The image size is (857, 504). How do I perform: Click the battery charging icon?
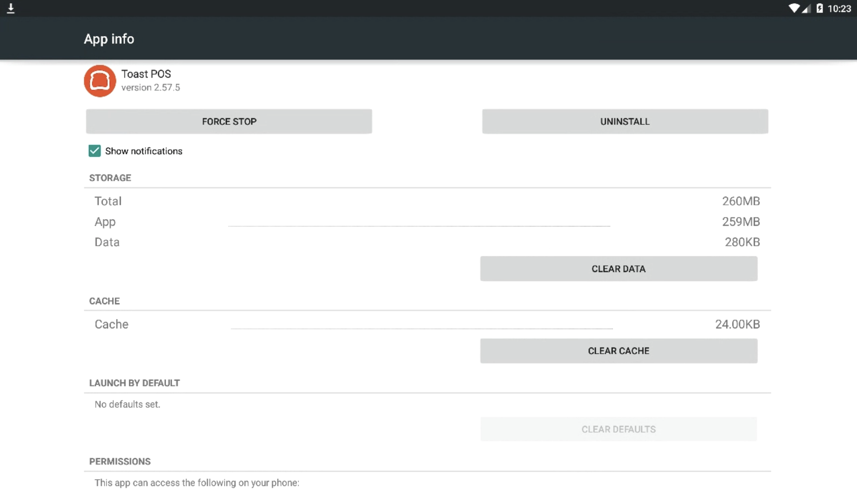tap(820, 8)
